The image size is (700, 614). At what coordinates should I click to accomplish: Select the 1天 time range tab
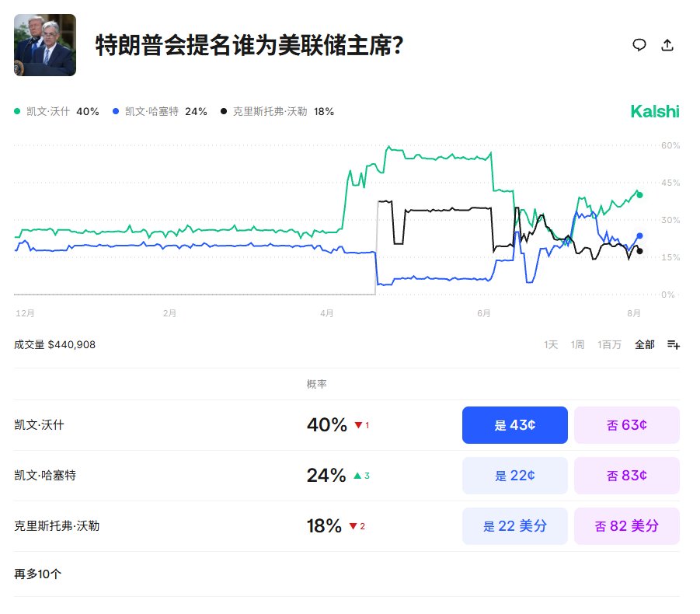[x=551, y=344]
